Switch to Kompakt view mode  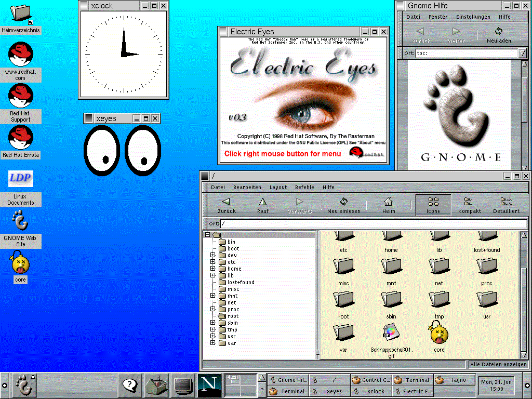coord(469,205)
